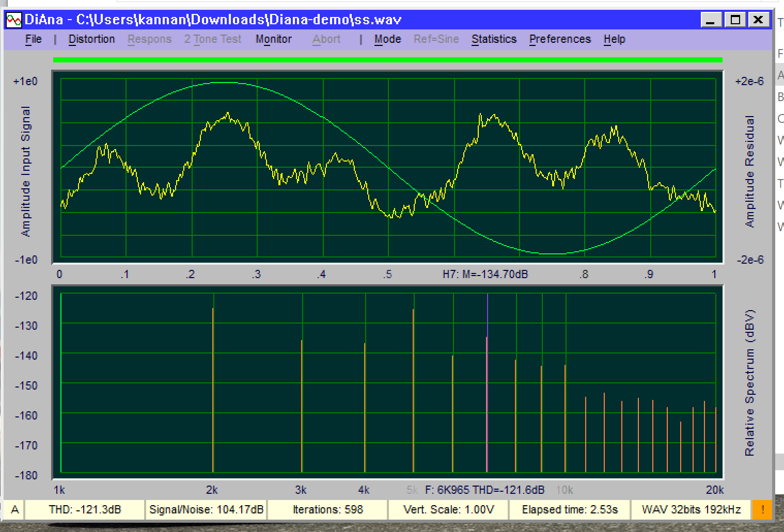The image size is (784, 532).
Task: Click the -2e-6 residual scale value
Action: pos(750,260)
